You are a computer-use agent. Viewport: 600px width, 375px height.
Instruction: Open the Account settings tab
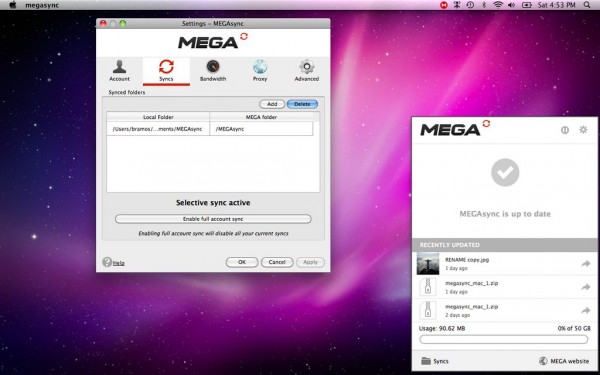pos(119,71)
